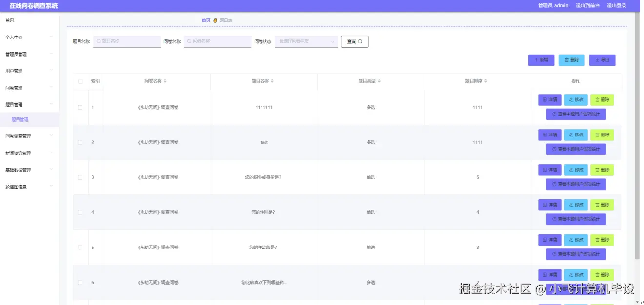Click the 导出 export button
The width and height of the screenshot is (644, 305).
coord(602,60)
